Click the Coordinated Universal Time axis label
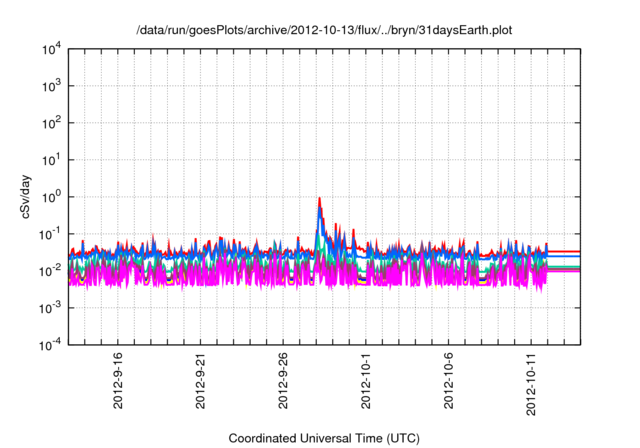640x448 pixels. click(324, 438)
